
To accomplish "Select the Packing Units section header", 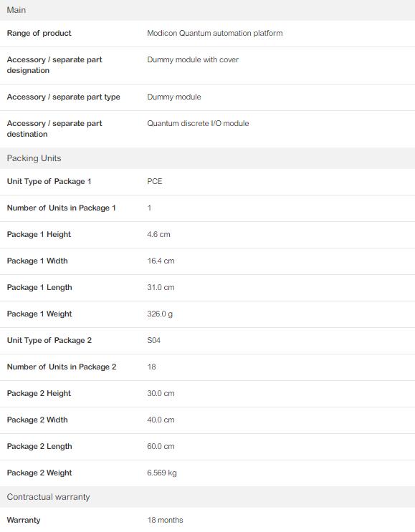I will pos(208,158).
